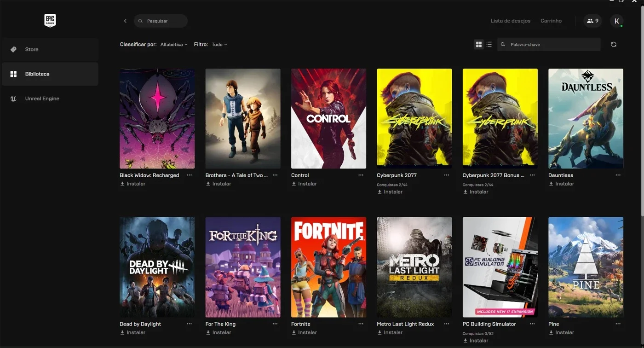Install Metro Last Light Redux
Viewport: 644px width, 348px height.
pyautogui.click(x=390, y=332)
